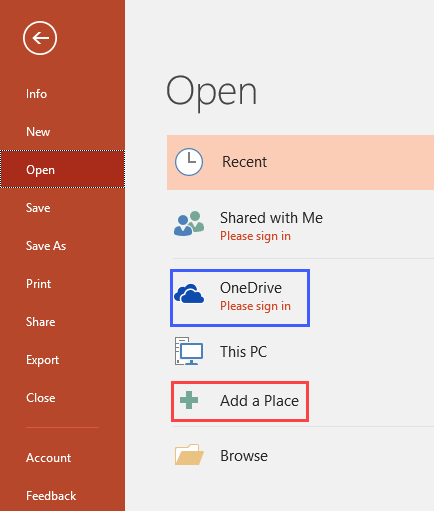Viewport: 434px width, 511px height.
Task: Select the OneDrive location label
Action: [251, 288]
